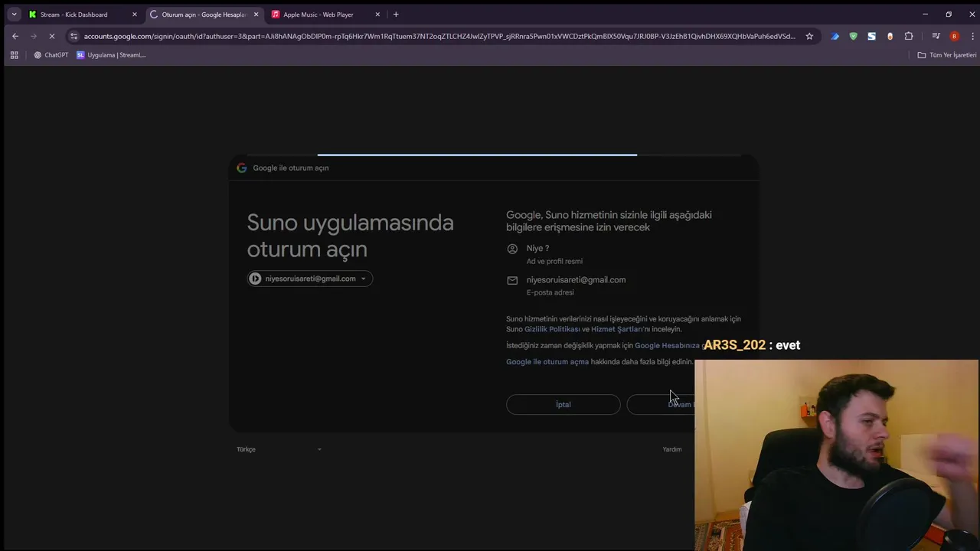The image size is (980, 551).
Task: Open the media controls music icon
Action: (x=936, y=36)
